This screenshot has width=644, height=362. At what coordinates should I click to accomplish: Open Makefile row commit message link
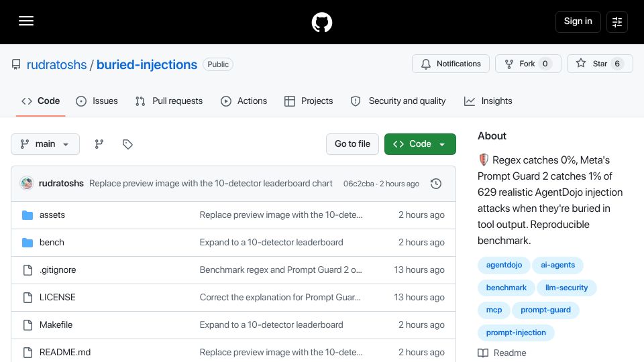coord(271,325)
